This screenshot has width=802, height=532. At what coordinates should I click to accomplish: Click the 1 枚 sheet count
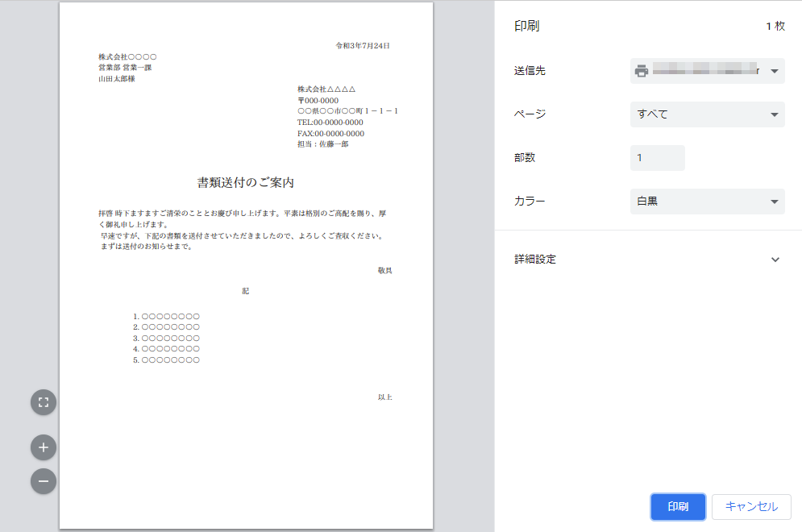pos(775,27)
